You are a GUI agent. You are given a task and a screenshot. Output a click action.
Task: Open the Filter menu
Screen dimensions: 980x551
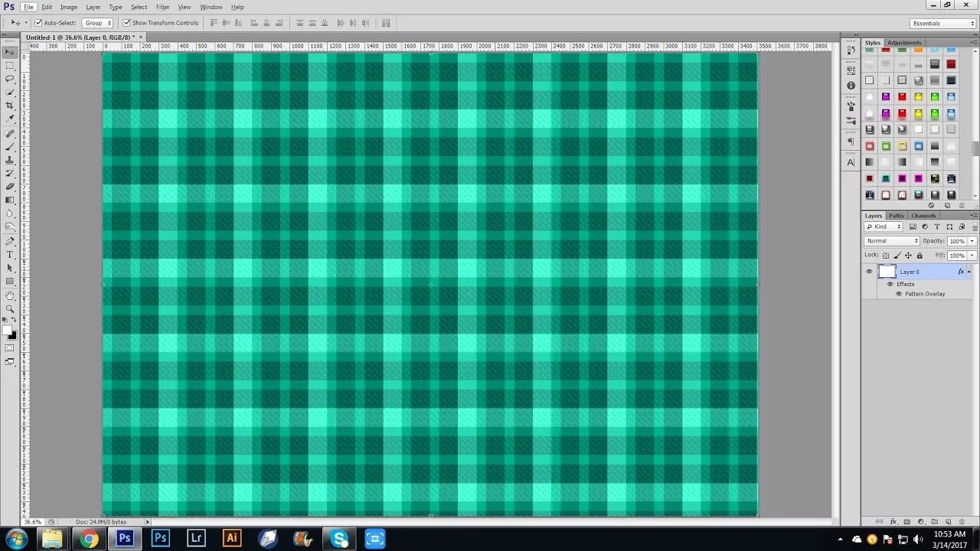click(x=162, y=7)
